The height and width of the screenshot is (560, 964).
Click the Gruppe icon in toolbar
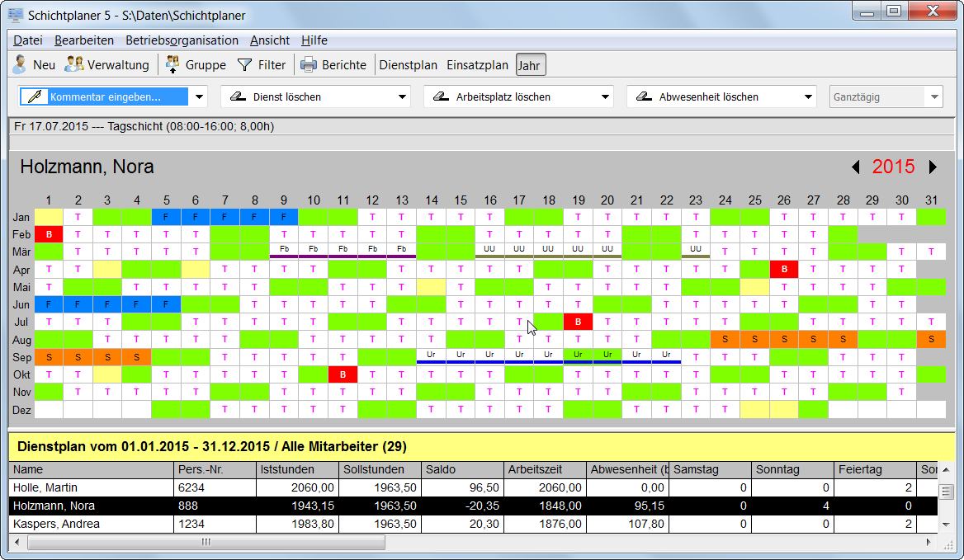[172, 64]
